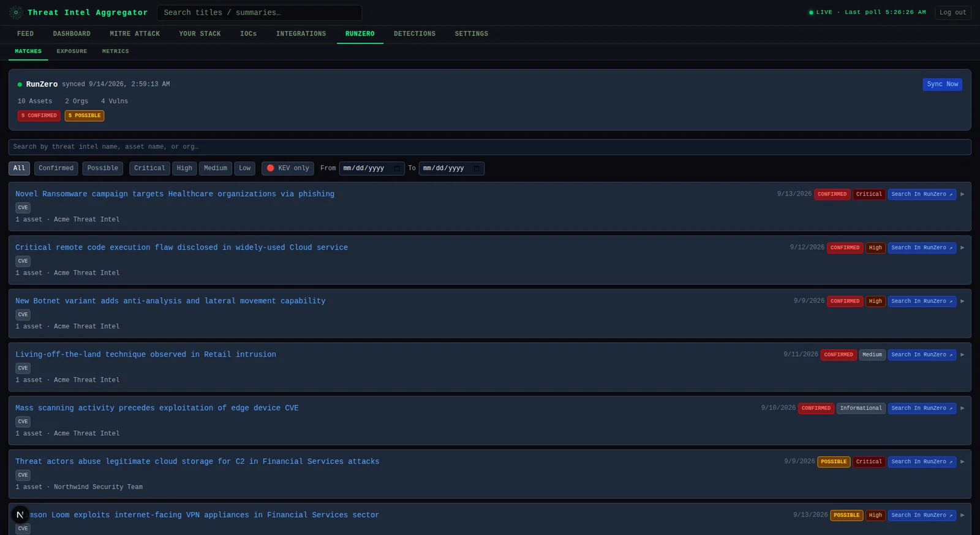Search In RunZero for cloud storage C2 attacks
The height and width of the screenshot is (535, 980).
[x=922, y=461]
